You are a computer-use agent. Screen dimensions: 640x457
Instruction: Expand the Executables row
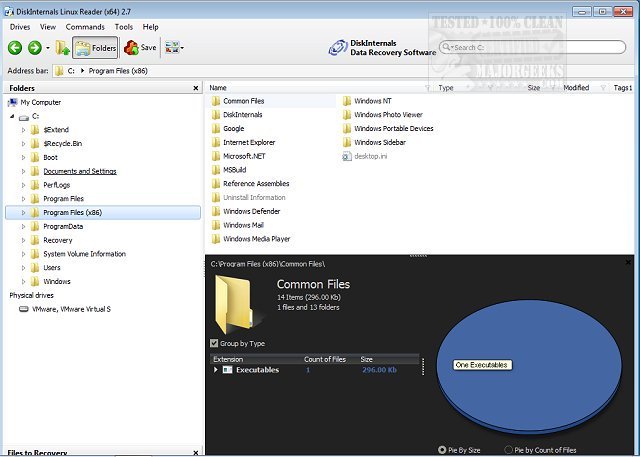click(x=216, y=370)
